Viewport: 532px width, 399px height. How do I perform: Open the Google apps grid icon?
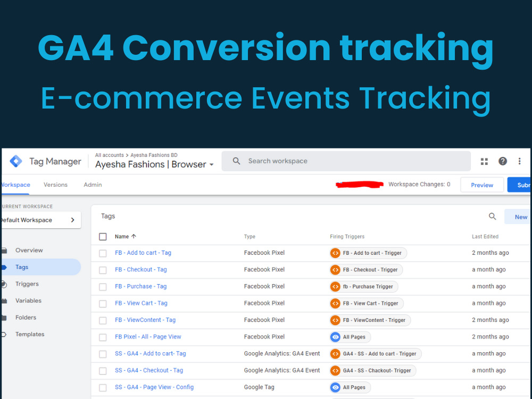484,162
